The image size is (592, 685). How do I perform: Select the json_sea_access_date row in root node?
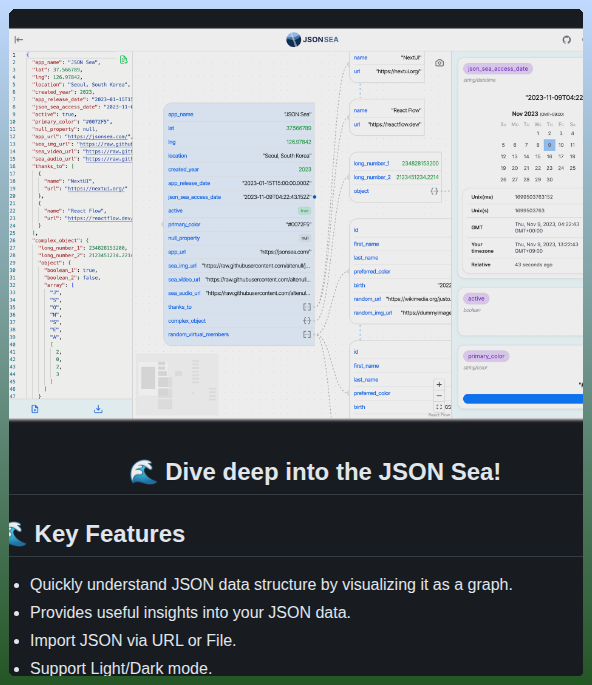click(x=239, y=197)
